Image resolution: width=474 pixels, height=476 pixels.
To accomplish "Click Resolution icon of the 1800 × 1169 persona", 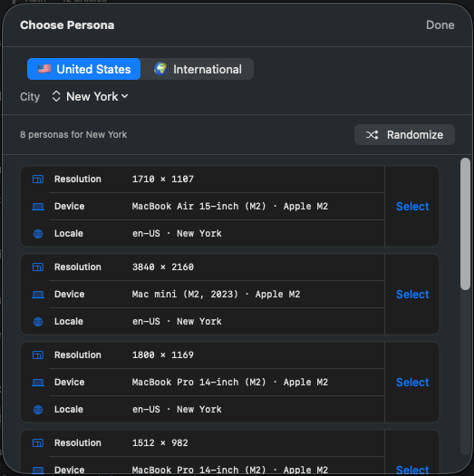I will coord(38,355).
